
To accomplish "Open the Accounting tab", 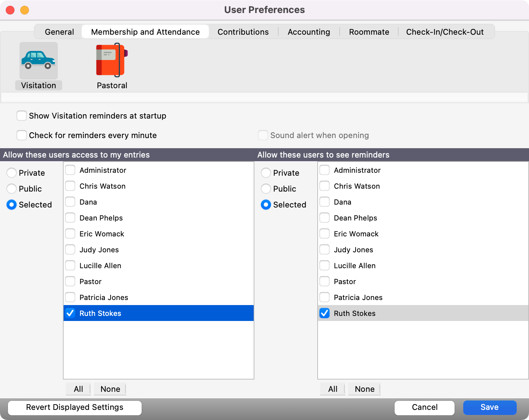I will [x=309, y=32].
